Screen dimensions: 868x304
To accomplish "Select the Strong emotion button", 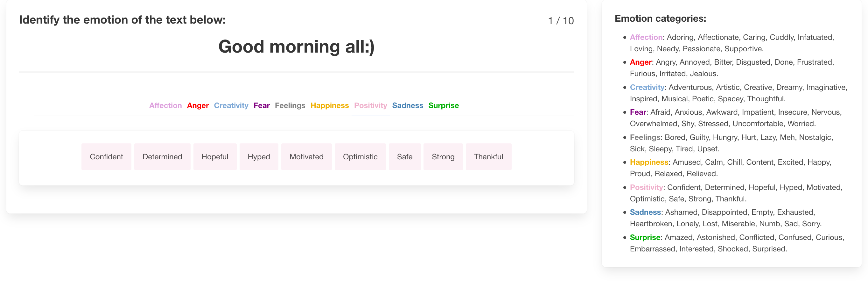I will click(443, 157).
